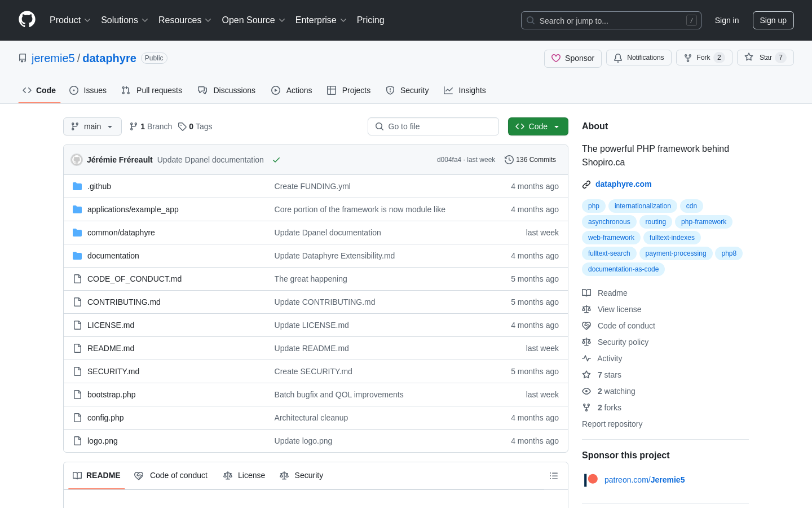The image size is (812, 508).
Task: Click the stars icon in About sidebar
Action: pos(586,375)
